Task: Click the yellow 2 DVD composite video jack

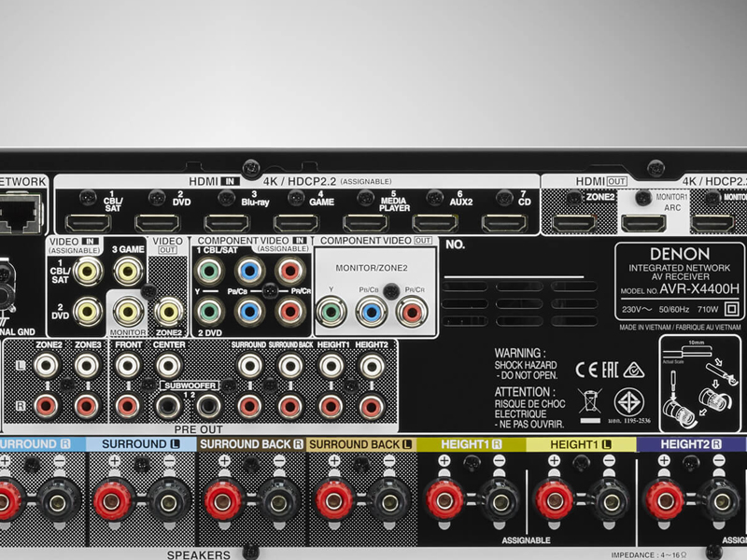Action: 88,312
